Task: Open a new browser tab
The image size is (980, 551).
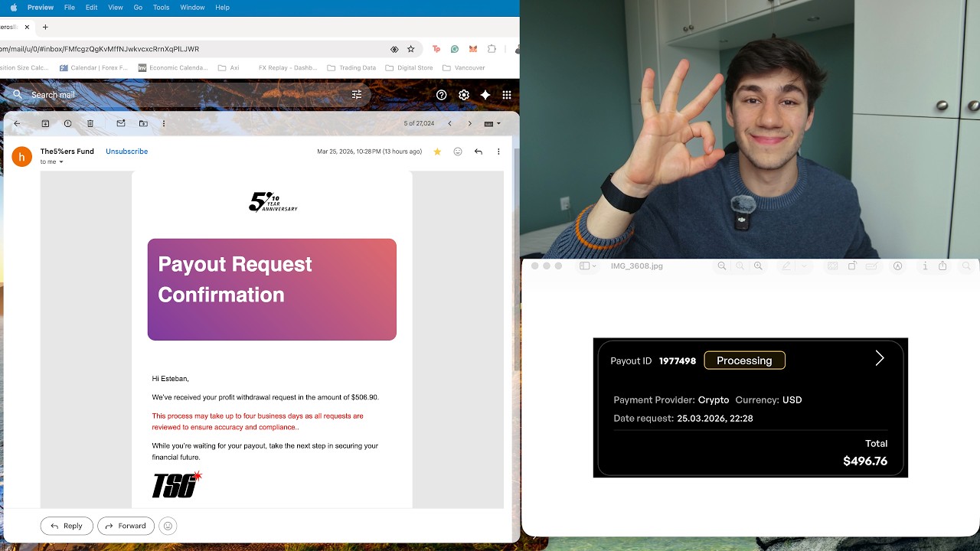Action: point(45,27)
